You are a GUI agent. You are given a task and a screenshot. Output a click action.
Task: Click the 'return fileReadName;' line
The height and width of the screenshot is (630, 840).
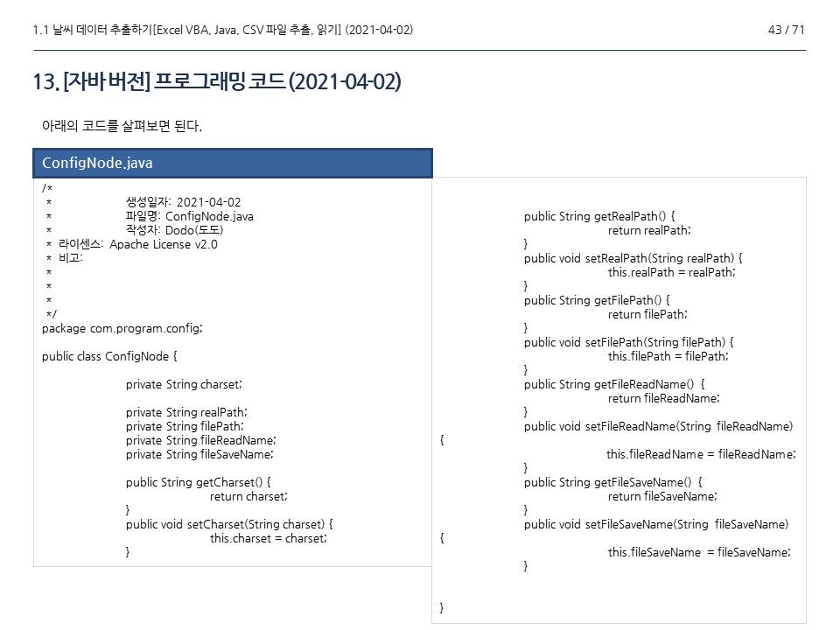pos(664,398)
